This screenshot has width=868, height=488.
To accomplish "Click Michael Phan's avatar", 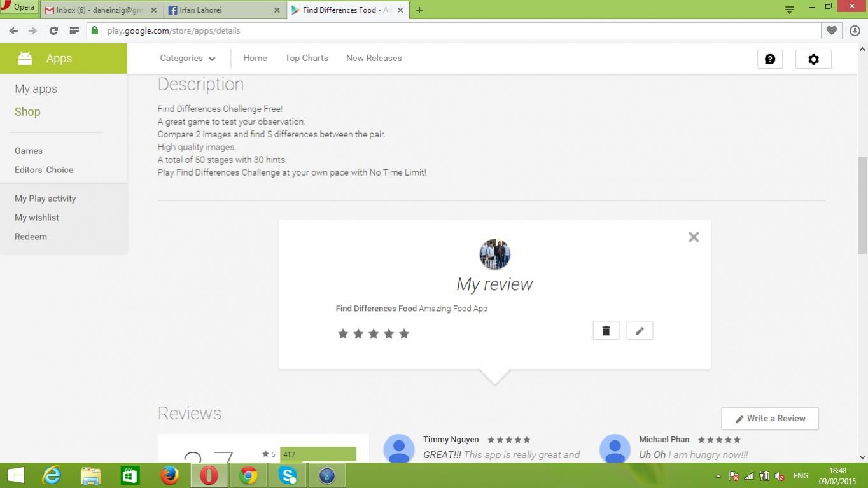I will click(x=615, y=448).
